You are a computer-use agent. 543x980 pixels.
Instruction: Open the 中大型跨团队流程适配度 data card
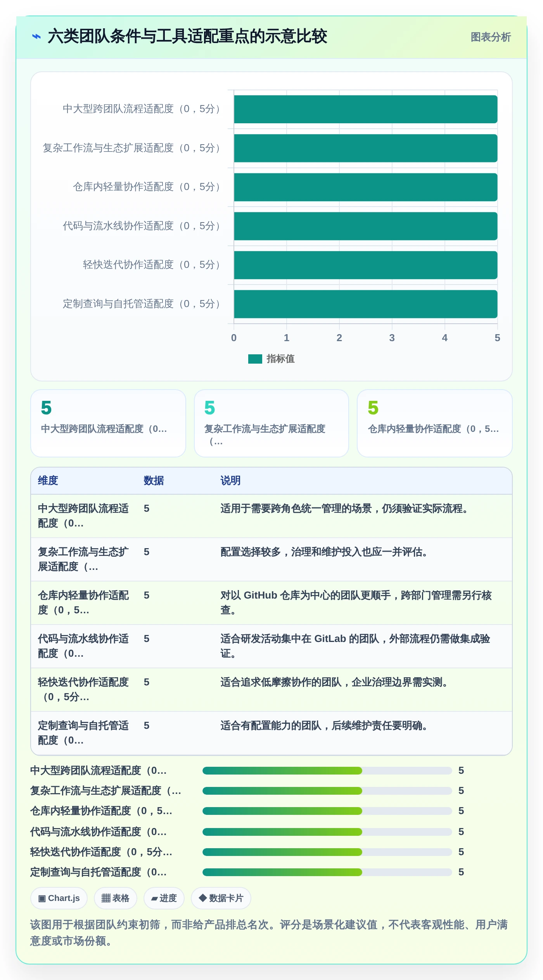pos(108,423)
